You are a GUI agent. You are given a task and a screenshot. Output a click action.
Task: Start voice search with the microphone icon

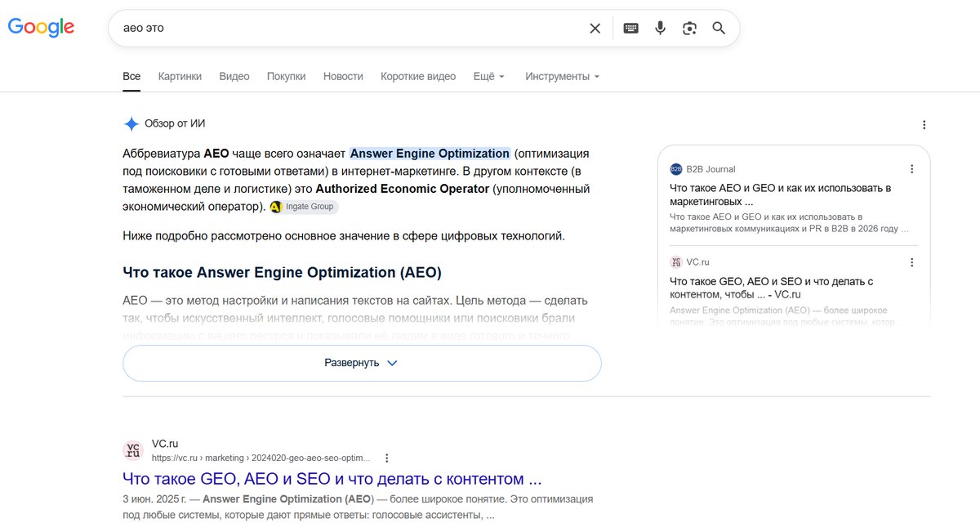pyautogui.click(x=660, y=29)
